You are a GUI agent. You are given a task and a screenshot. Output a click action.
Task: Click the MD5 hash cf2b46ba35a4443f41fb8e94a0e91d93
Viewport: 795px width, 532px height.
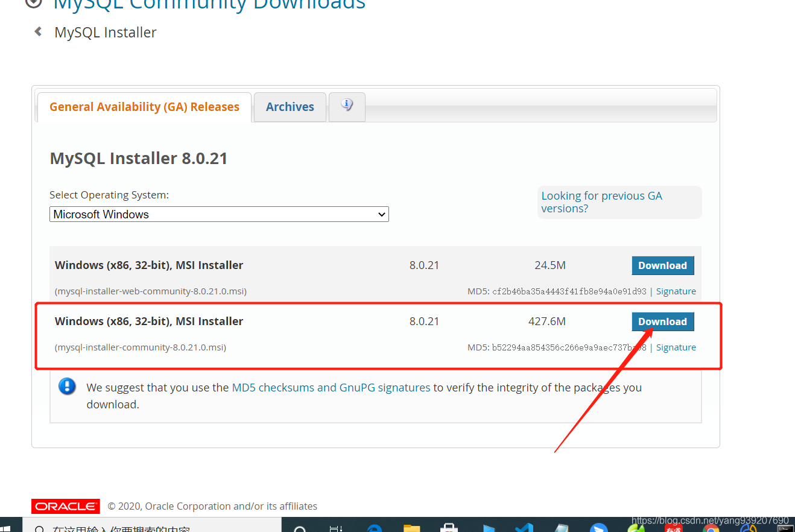point(569,291)
